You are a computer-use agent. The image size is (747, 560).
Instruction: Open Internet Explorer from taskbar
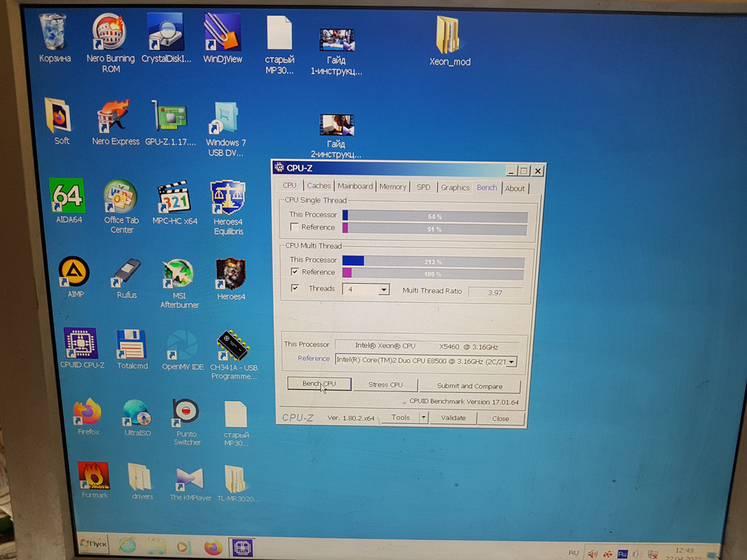tap(127, 545)
